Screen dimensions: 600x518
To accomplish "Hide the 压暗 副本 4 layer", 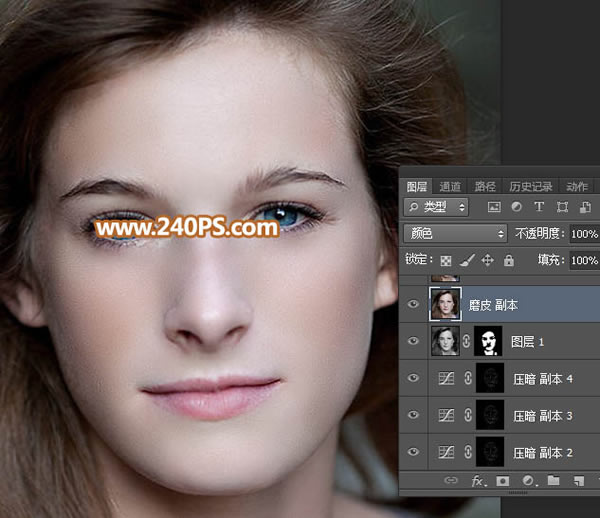I will point(413,378).
